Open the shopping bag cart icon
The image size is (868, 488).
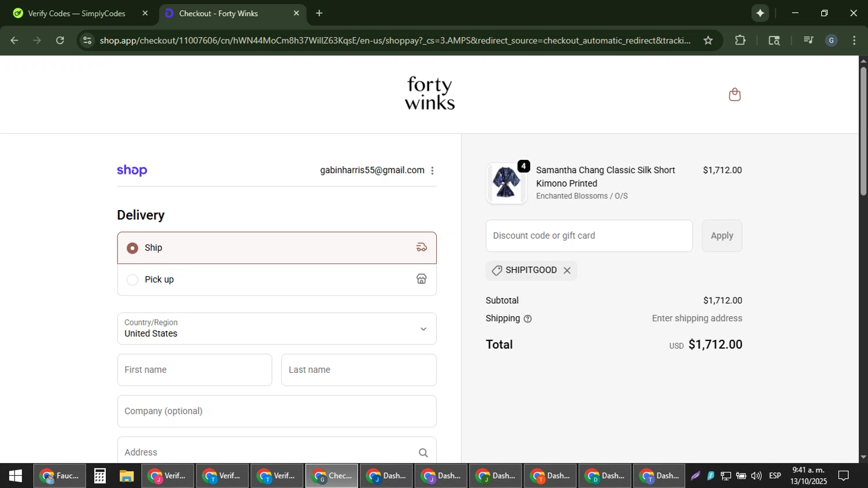pyautogui.click(x=734, y=94)
